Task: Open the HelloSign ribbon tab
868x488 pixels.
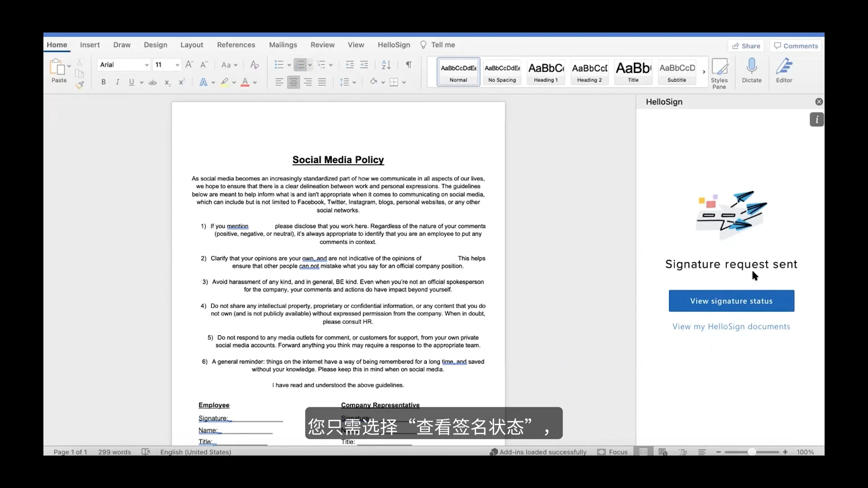Action: (x=393, y=45)
